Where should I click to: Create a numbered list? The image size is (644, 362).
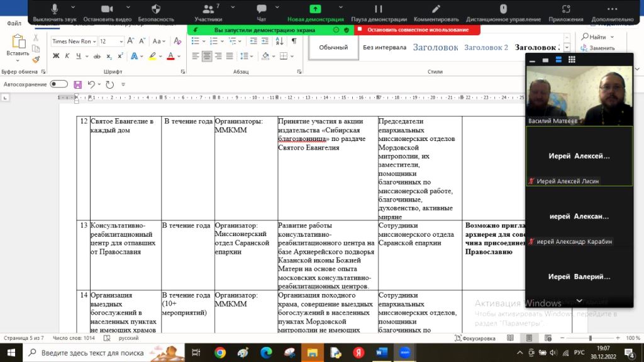tap(214, 41)
